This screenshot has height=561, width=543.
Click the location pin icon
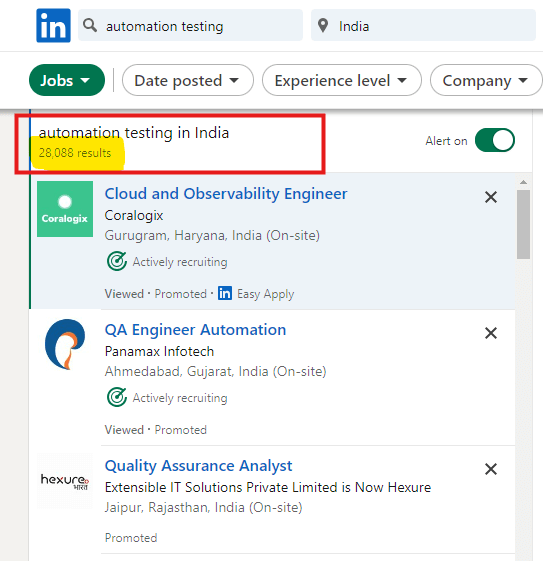323,26
